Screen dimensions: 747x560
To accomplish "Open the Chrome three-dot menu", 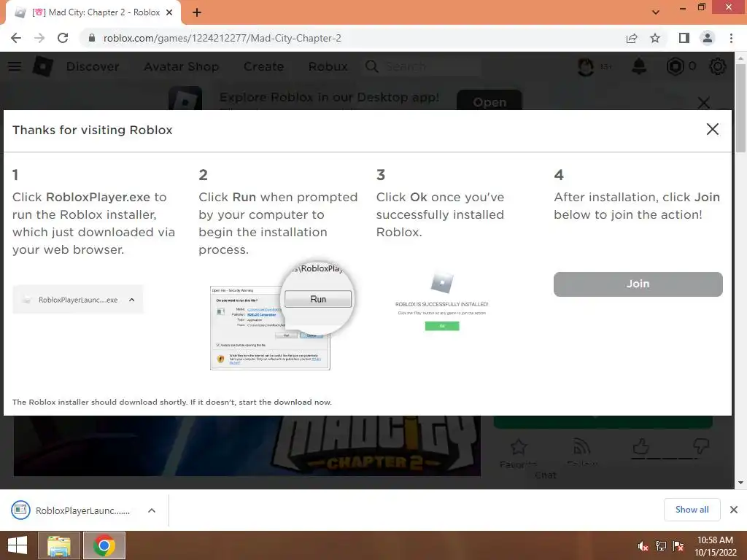I will point(731,38).
